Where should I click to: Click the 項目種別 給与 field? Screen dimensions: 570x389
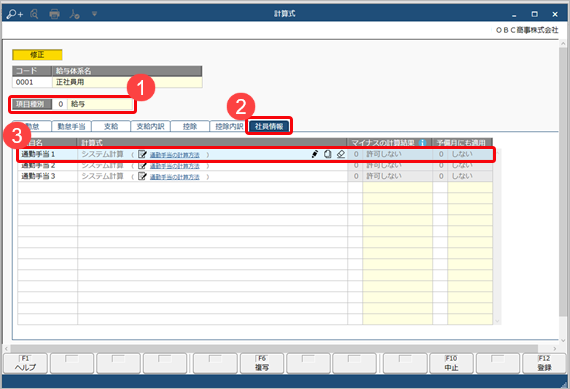pos(100,104)
